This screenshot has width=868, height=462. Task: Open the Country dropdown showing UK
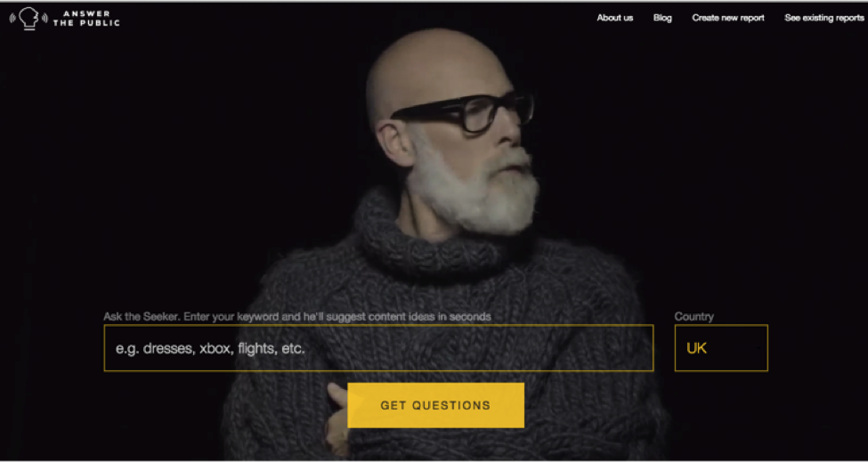(x=721, y=348)
